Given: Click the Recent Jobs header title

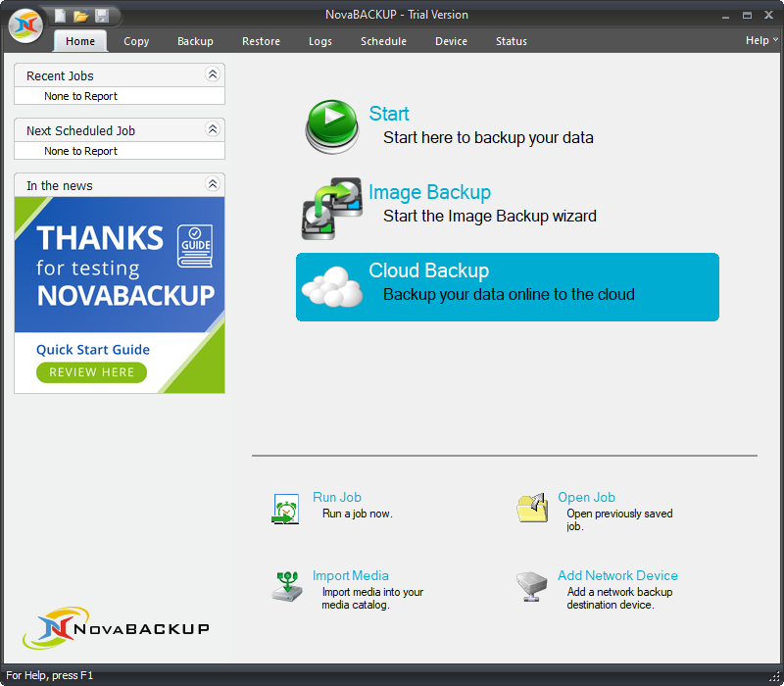Looking at the screenshot, I should click(x=60, y=76).
